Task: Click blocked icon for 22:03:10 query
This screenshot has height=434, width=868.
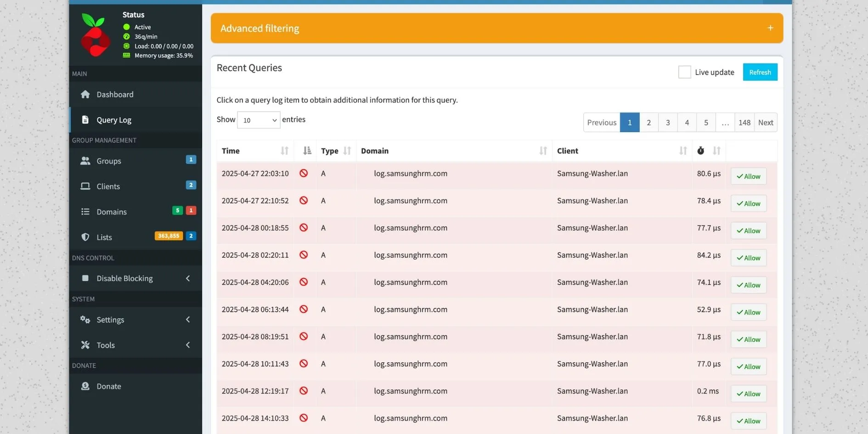Action: tap(304, 173)
